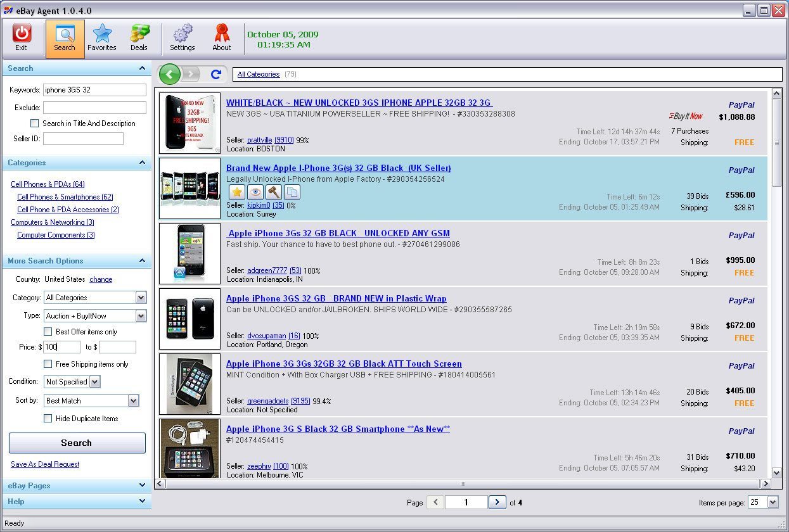Click the gavel bid icon on highlighted listing
The width and height of the screenshot is (789, 532).
(274, 192)
